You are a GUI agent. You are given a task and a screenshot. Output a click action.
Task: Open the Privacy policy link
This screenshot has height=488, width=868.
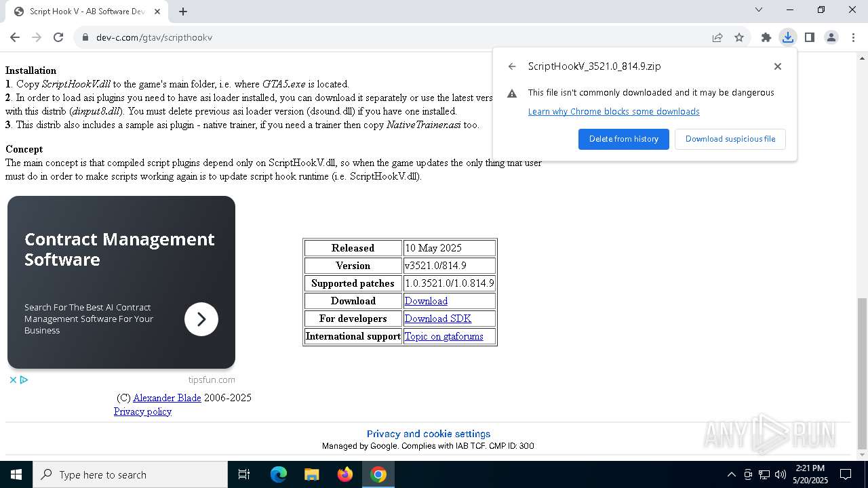[x=142, y=411]
